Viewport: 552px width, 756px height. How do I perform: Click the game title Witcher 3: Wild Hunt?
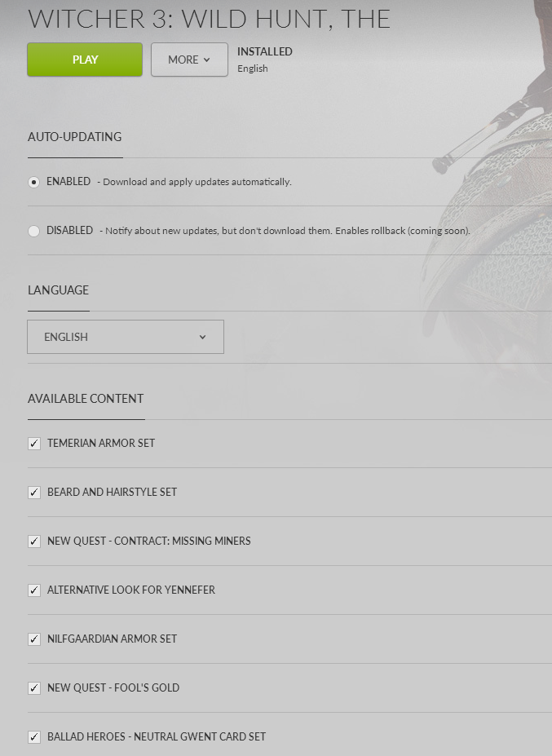[210, 18]
